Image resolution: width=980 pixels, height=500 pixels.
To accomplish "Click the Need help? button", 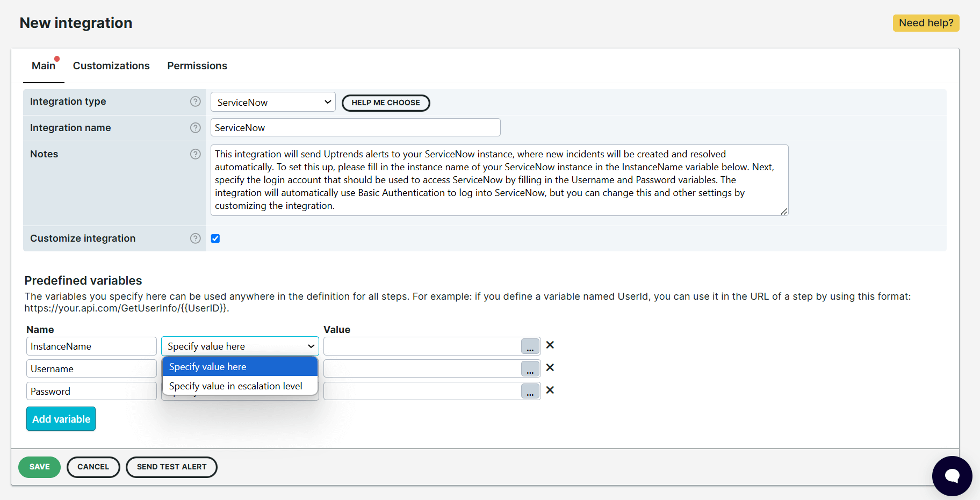I will pyautogui.click(x=926, y=23).
